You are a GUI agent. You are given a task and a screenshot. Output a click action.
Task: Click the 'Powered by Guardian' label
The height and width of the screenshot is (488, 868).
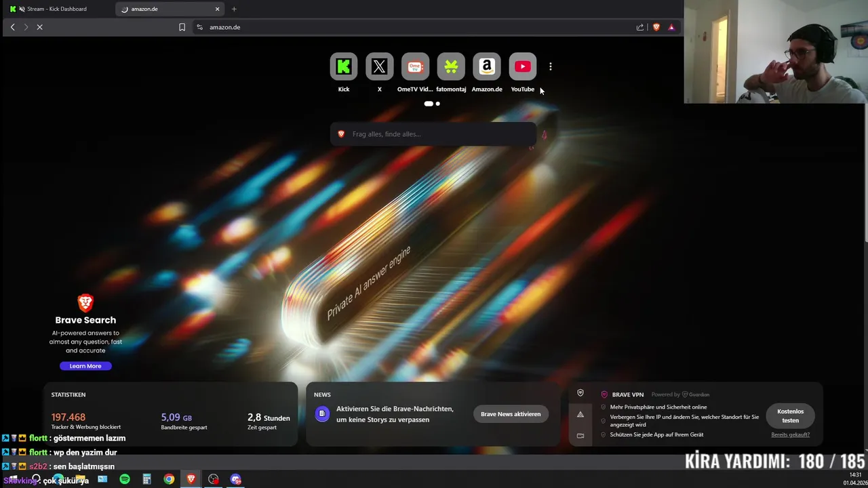click(680, 394)
